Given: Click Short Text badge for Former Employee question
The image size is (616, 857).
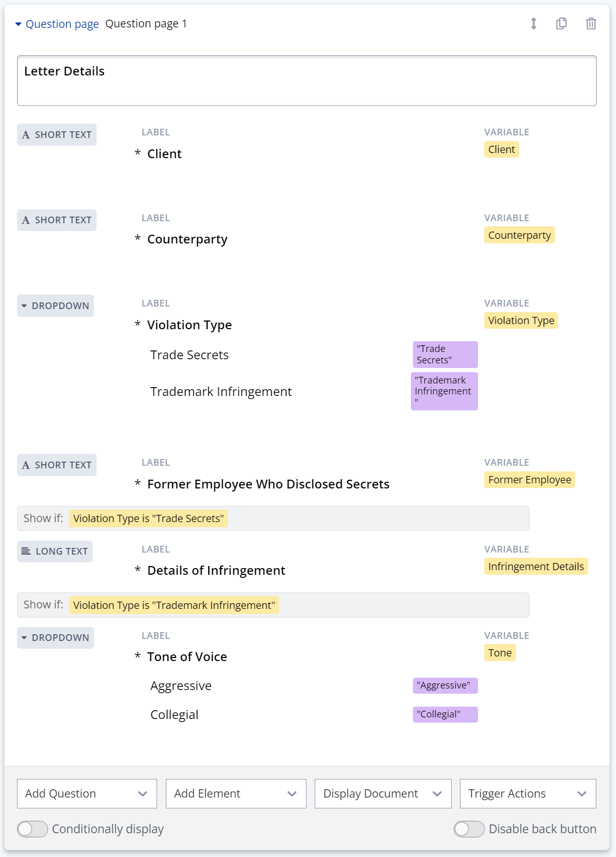Looking at the screenshot, I should point(57,465).
